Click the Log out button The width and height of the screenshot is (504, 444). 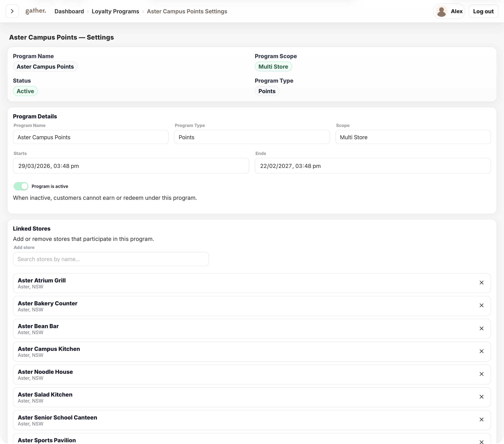483,11
